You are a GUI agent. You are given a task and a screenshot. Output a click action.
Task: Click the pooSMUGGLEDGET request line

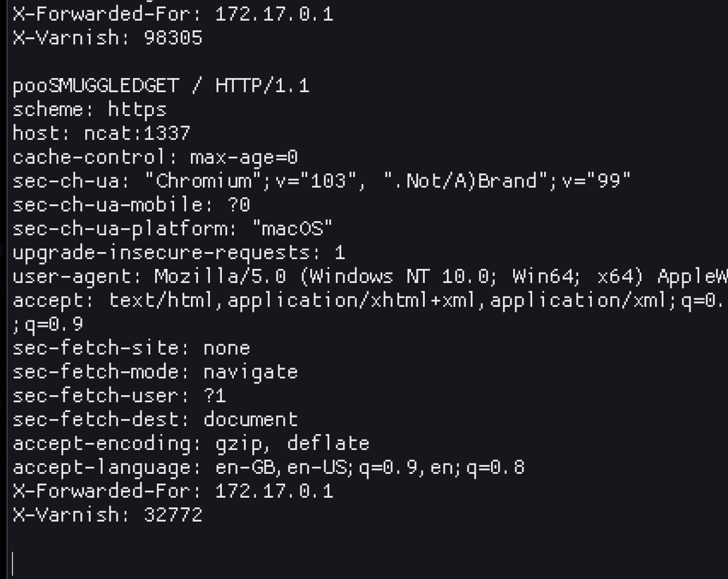[x=161, y=86]
